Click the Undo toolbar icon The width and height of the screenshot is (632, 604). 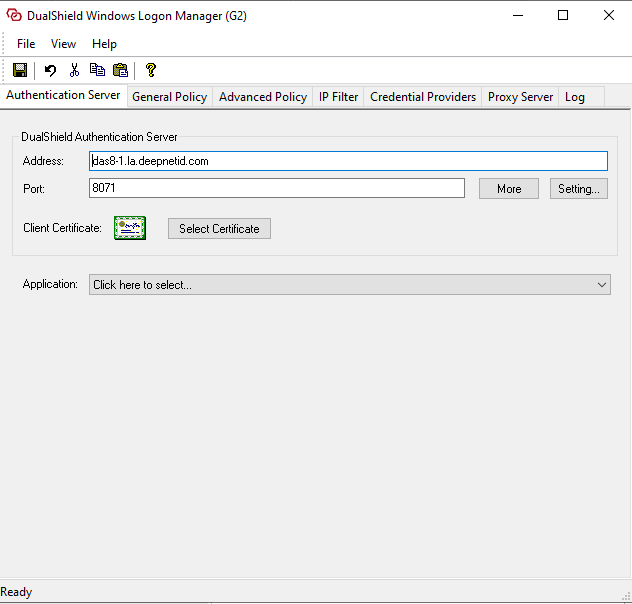coord(50,70)
